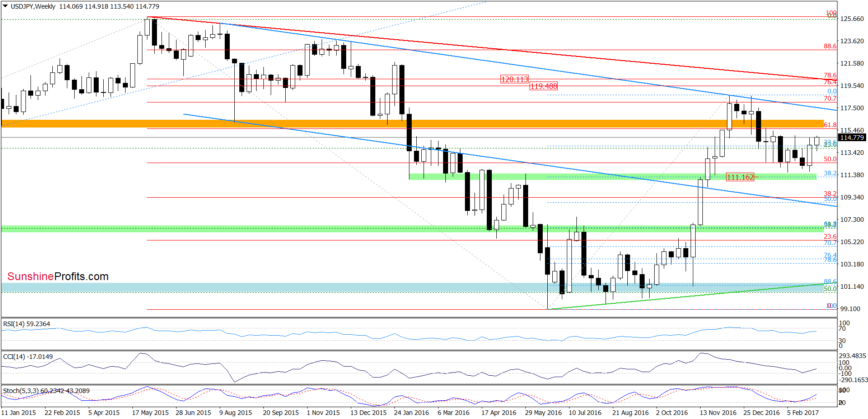868x419 pixels.
Task: Click the 103.180 price axis value
Action: click(x=852, y=264)
